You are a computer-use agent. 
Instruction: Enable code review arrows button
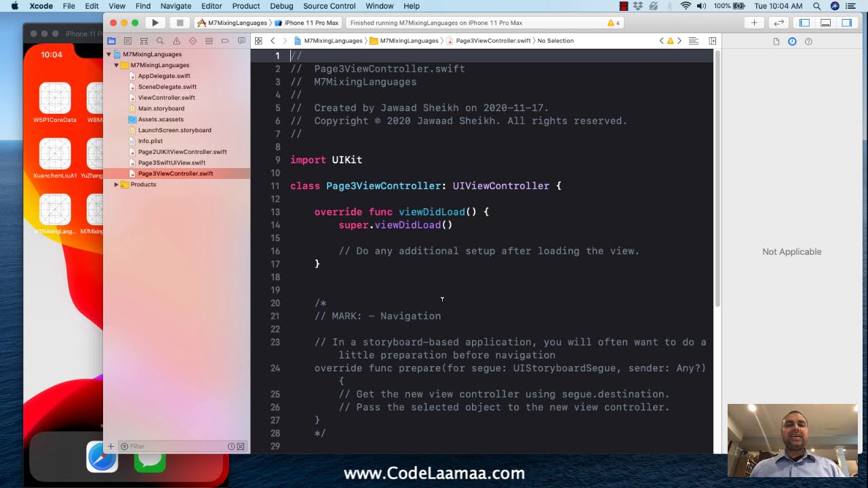click(779, 23)
